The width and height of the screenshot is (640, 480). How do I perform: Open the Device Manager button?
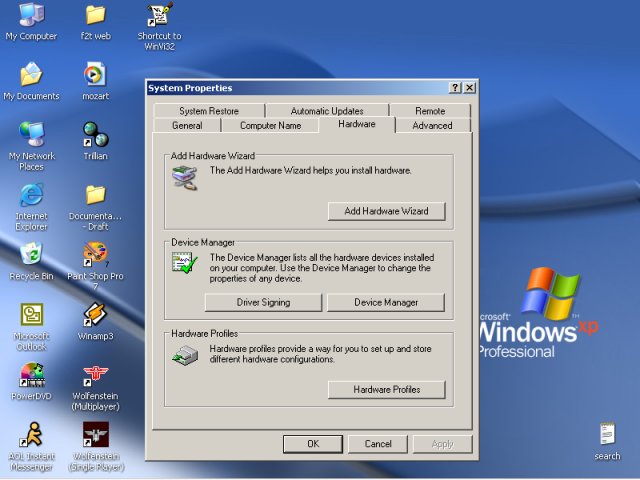point(386,302)
